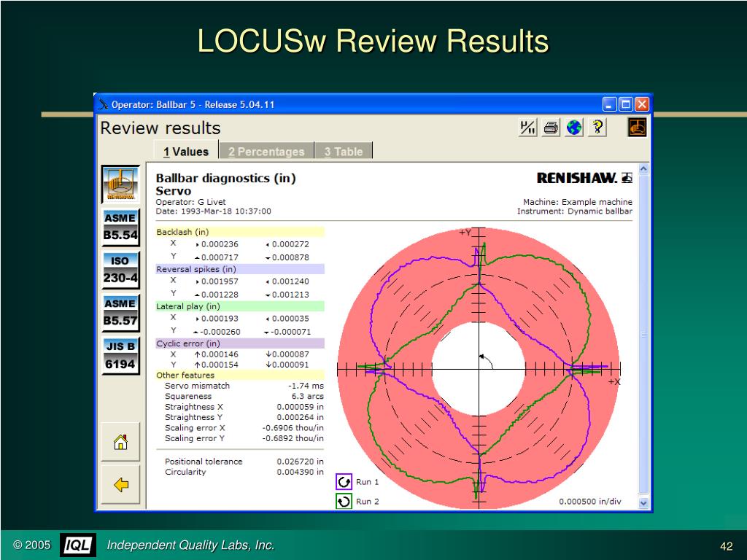Click the scrollbar down arrow
Image resolution: width=747 pixels, height=560 pixels.
point(643,502)
